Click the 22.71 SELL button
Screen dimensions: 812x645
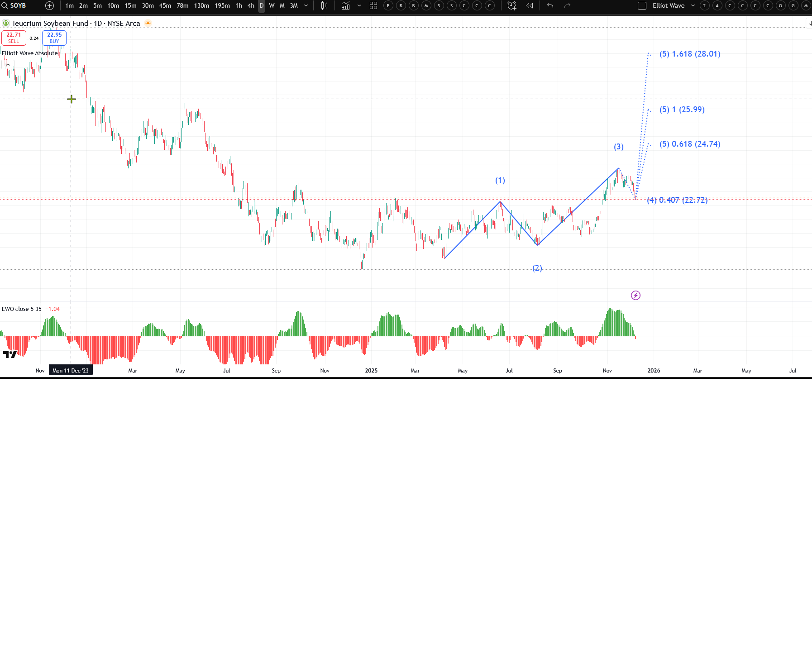tap(14, 38)
